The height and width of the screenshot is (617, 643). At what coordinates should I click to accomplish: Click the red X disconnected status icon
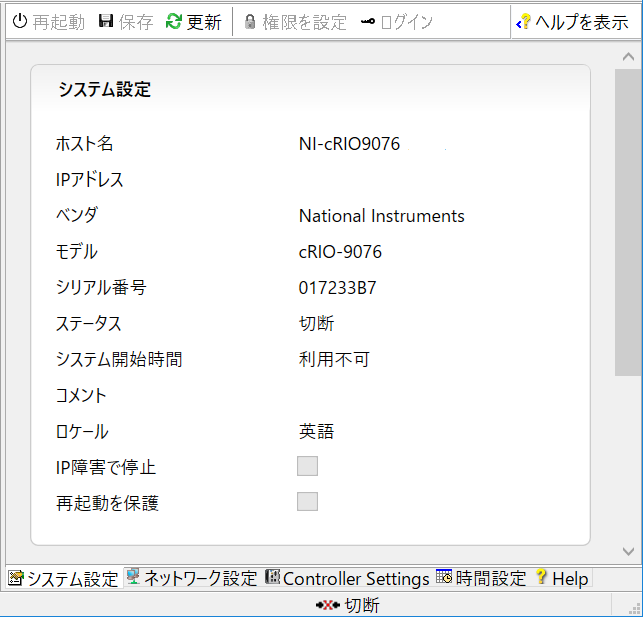pos(328,605)
